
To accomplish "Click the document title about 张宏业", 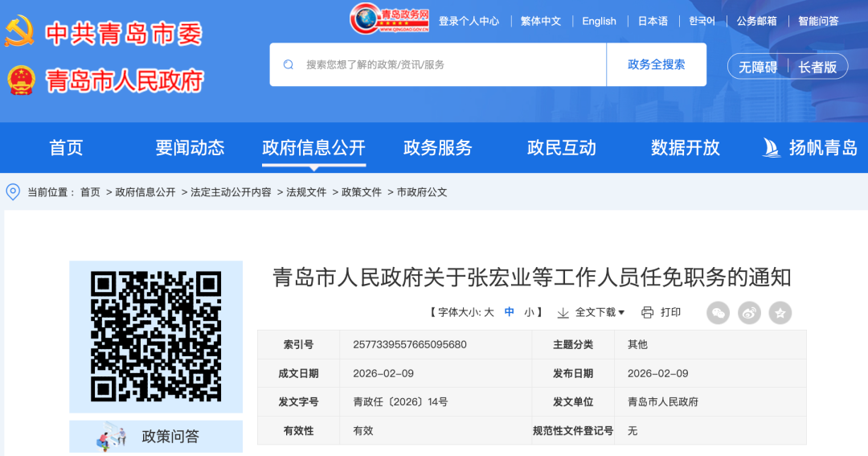I will (x=531, y=277).
